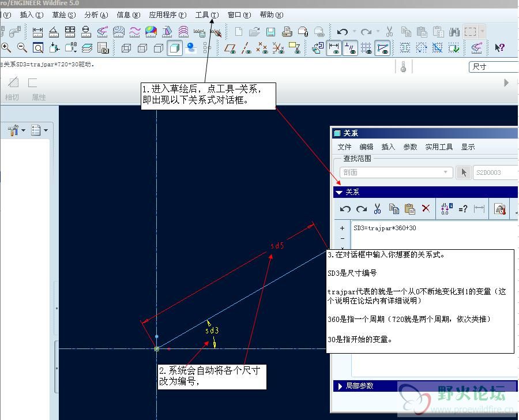Image resolution: width=519 pixels, height=420 pixels.
Task: Open the 工具(T) menu
Action: 207,15
